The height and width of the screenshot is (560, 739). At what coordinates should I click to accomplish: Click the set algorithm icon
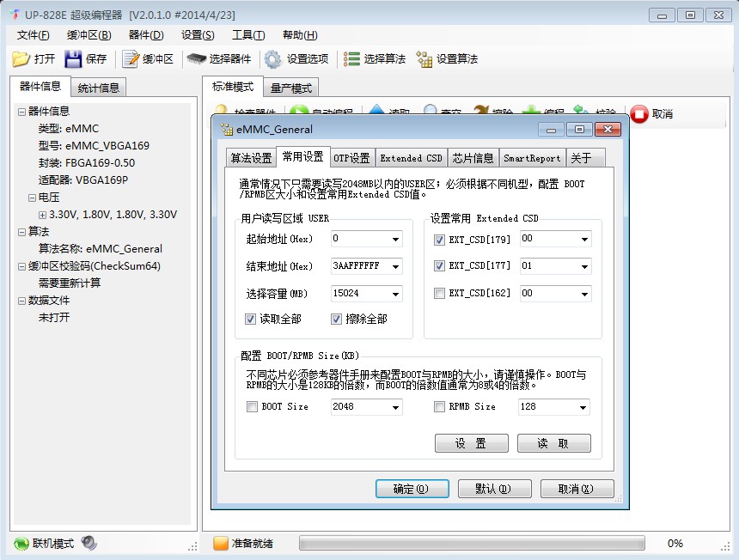[x=424, y=59]
